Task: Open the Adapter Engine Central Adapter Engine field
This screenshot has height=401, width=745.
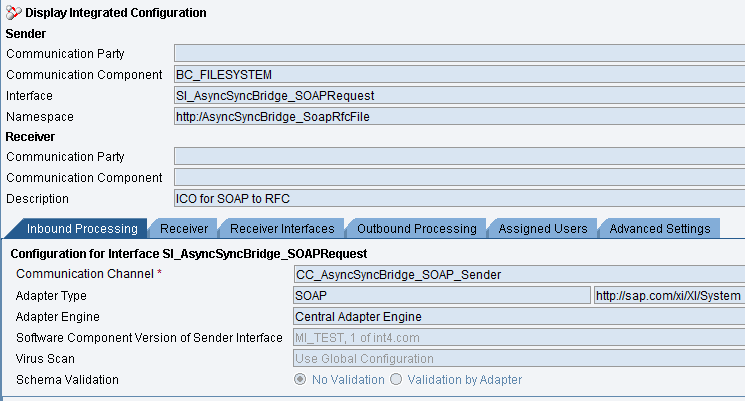Action: [518, 317]
